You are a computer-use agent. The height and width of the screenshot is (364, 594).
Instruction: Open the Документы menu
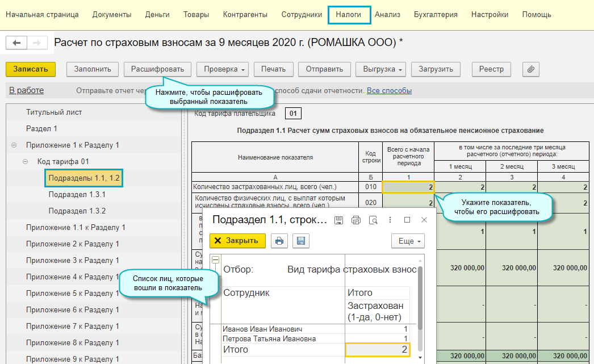(112, 15)
